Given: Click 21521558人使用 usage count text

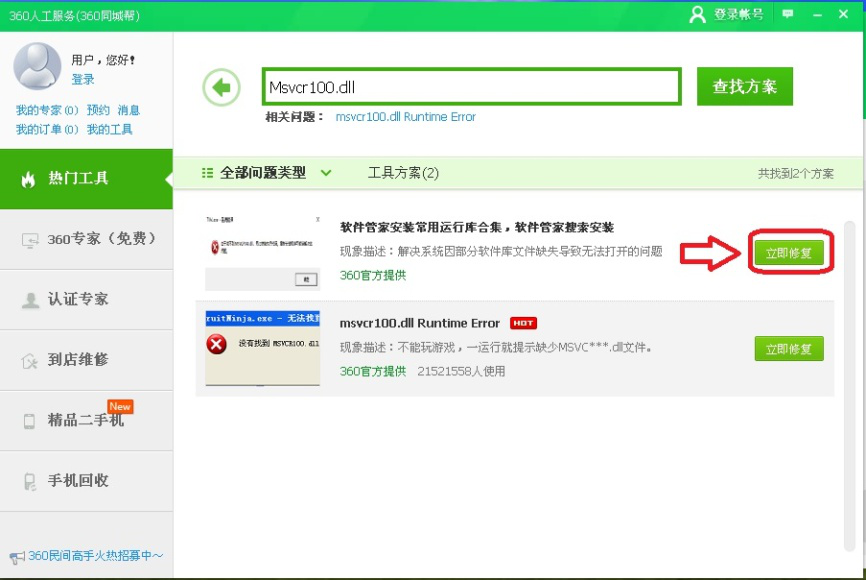Looking at the screenshot, I should click(461, 371).
